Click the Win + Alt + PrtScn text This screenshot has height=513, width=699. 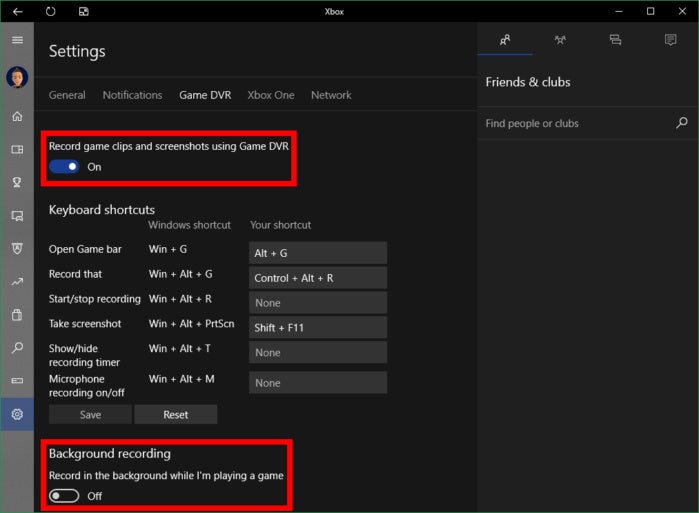[x=191, y=324]
